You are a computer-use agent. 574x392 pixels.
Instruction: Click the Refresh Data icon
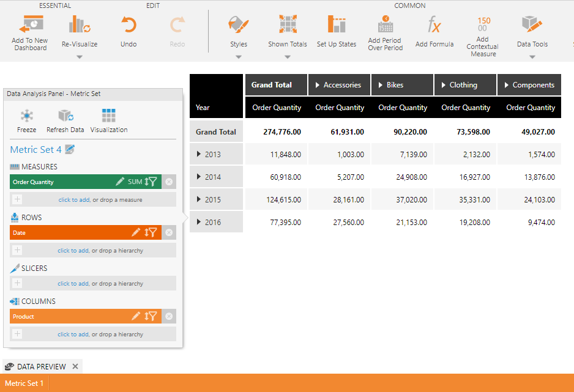pos(65,116)
